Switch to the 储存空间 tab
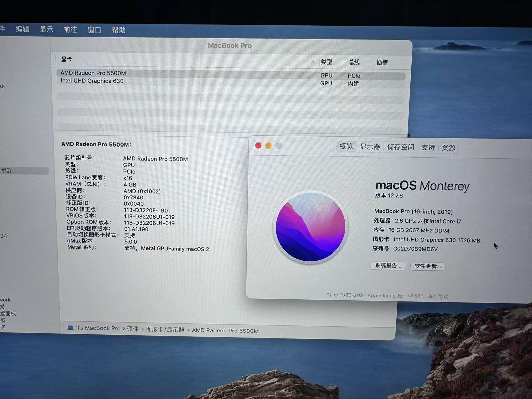 [x=400, y=147]
